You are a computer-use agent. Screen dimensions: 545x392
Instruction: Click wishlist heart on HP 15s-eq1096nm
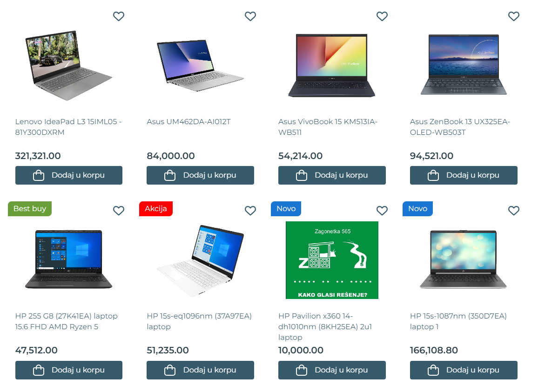point(250,211)
